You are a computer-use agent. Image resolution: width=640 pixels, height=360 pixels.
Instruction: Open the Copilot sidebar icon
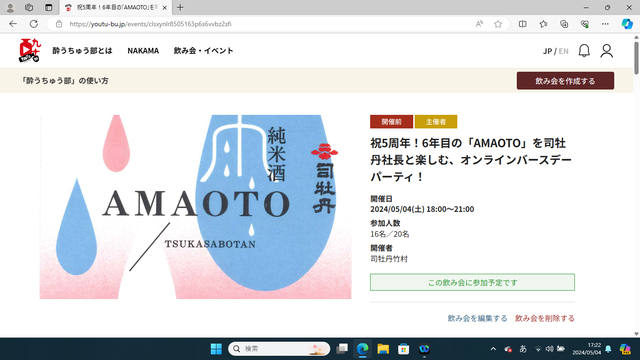coord(627,24)
